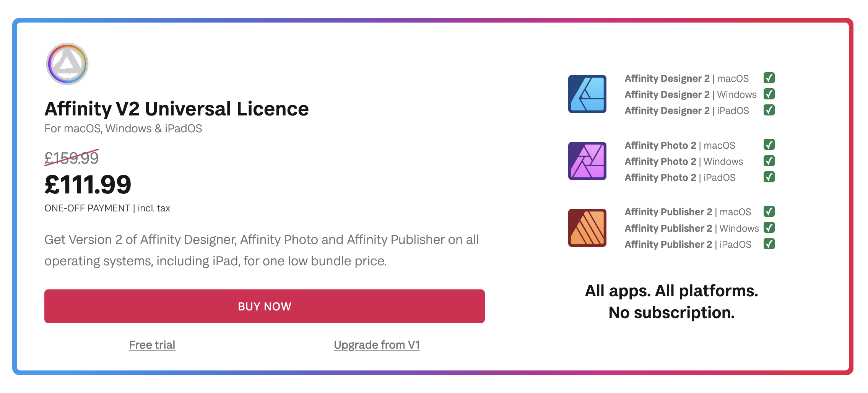This screenshot has height=393, width=868.
Task: Click checkmark beside Affinity Publisher 2 Windows
Action: click(x=769, y=228)
